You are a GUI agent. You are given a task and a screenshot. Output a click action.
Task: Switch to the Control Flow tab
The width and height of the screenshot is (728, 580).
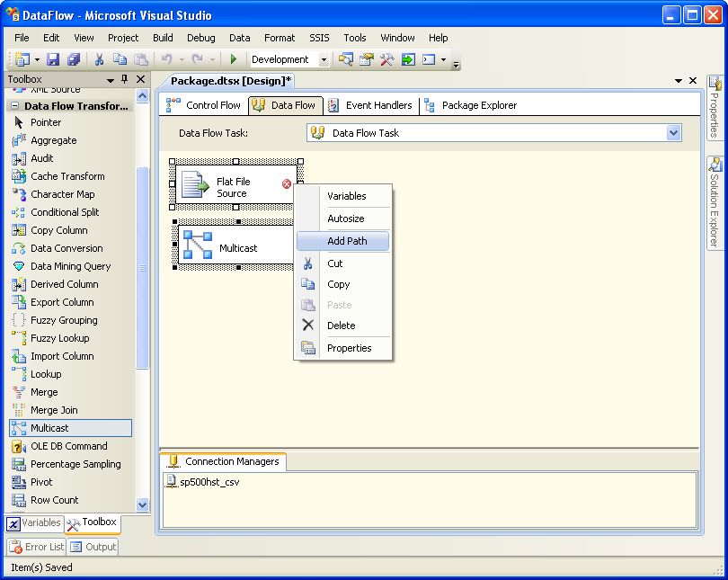point(203,105)
